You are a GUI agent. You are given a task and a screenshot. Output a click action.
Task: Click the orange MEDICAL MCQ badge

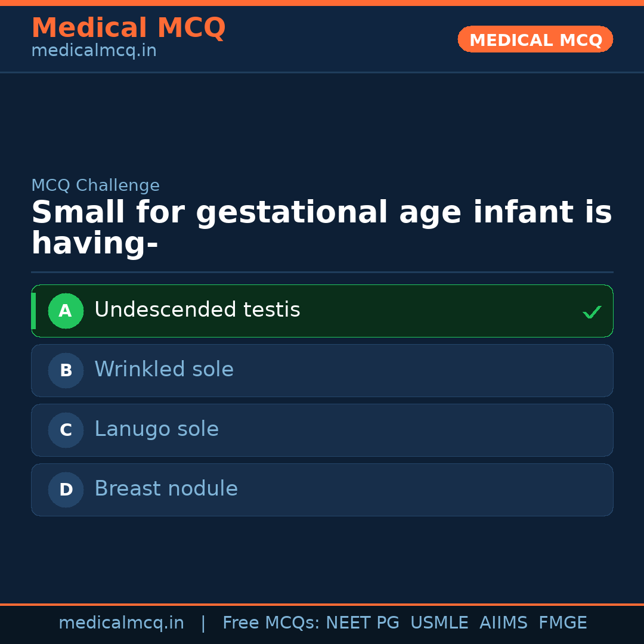click(535, 40)
